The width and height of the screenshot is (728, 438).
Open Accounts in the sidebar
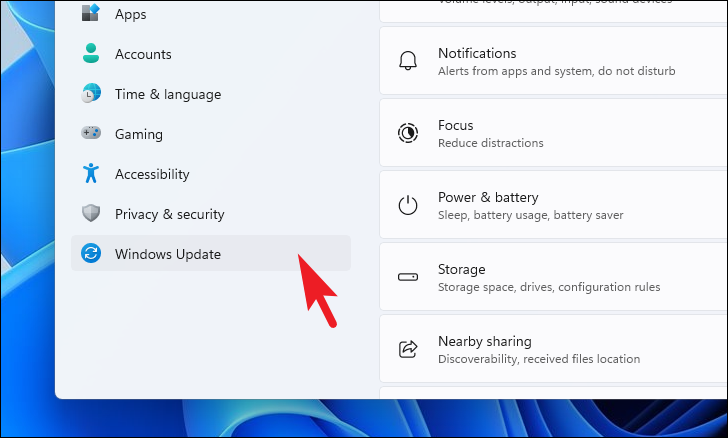click(x=210, y=54)
